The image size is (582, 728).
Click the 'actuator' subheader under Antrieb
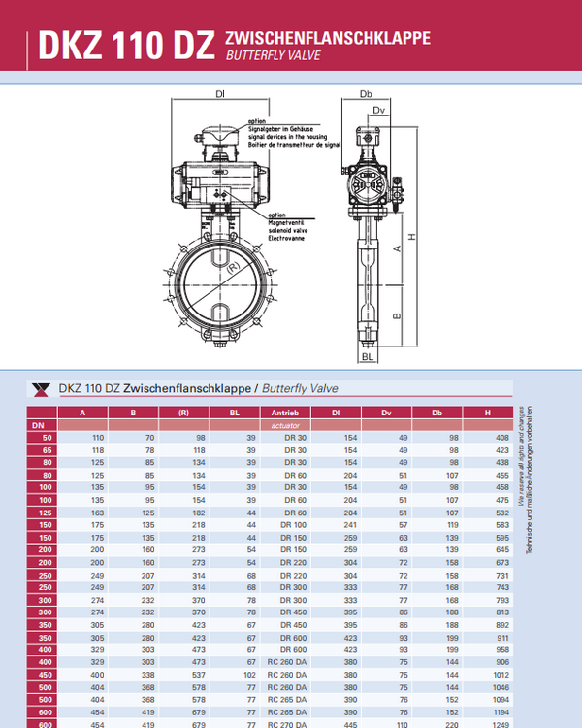[x=285, y=425]
